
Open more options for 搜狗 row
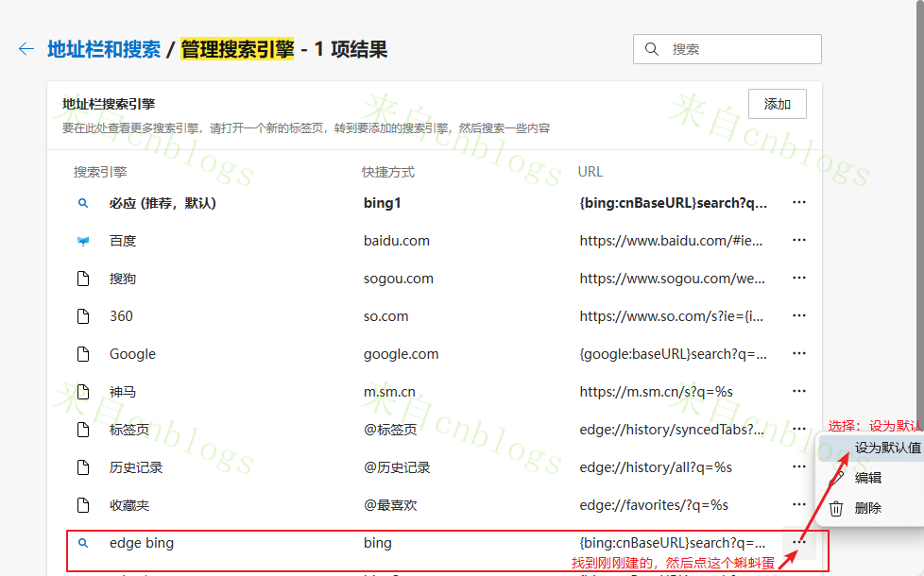click(x=799, y=278)
